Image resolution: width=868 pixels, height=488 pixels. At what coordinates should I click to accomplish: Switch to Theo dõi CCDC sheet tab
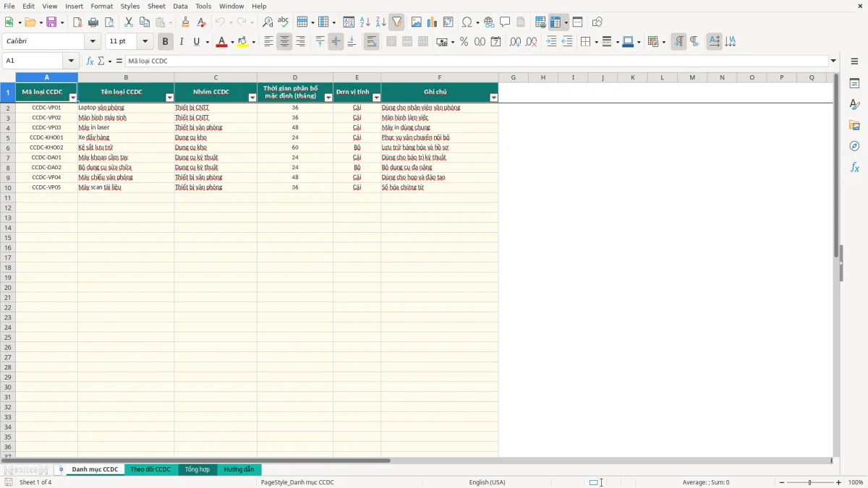coord(150,469)
